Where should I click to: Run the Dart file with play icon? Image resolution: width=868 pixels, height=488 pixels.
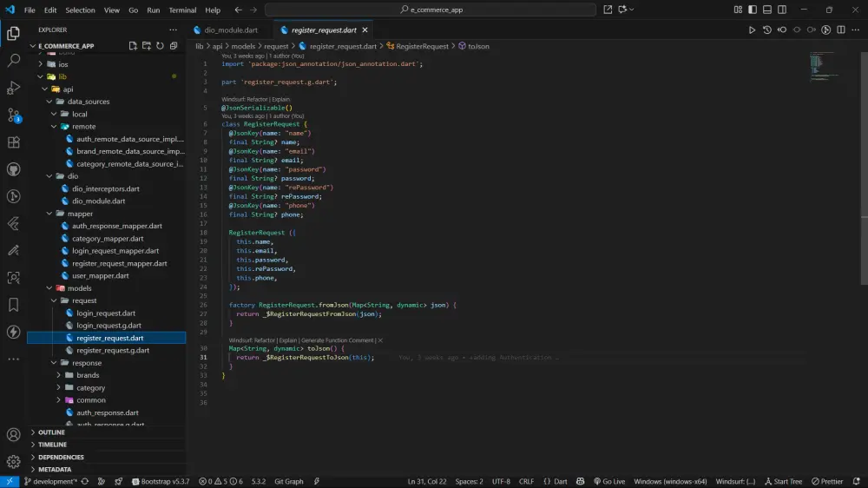click(752, 30)
